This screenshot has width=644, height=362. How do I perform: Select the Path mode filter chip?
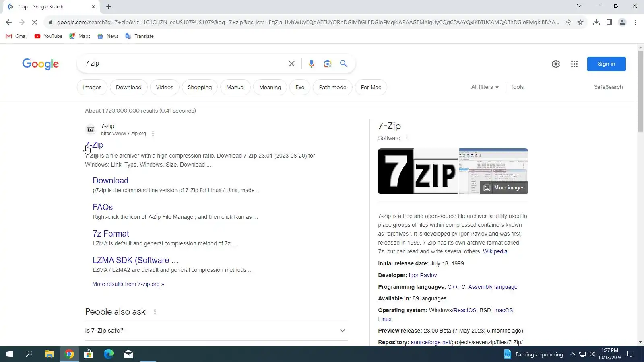[332, 87]
